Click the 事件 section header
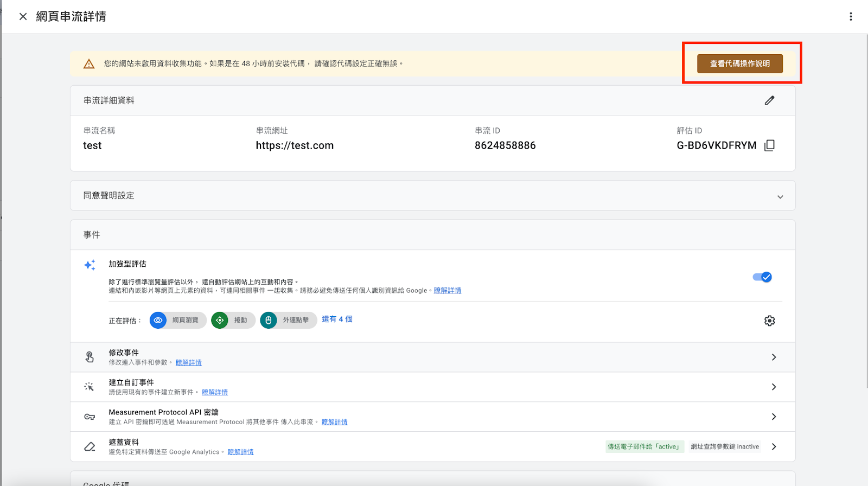Image resolution: width=868 pixels, height=486 pixels. point(92,235)
